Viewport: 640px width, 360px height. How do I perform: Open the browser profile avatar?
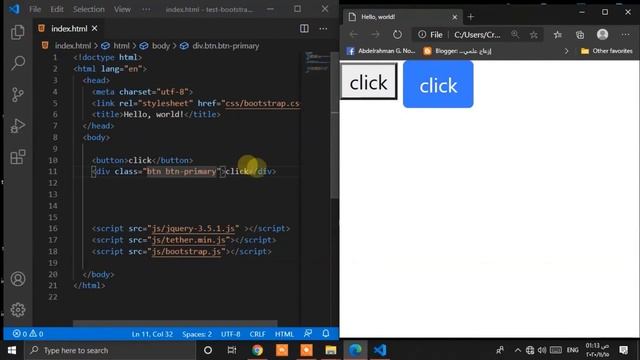coord(602,35)
